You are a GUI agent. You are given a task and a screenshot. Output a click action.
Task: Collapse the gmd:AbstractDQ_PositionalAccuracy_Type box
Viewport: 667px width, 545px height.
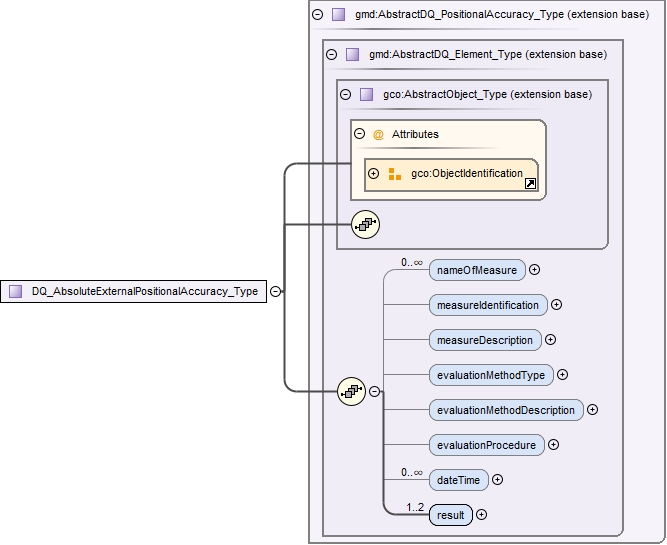point(317,15)
